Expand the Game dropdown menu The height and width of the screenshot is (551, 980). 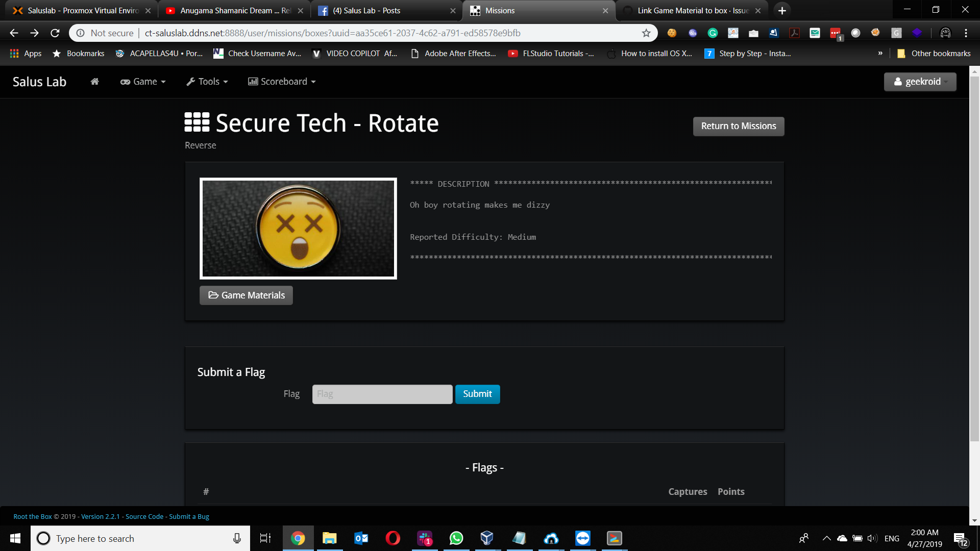[x=143, y=82]
